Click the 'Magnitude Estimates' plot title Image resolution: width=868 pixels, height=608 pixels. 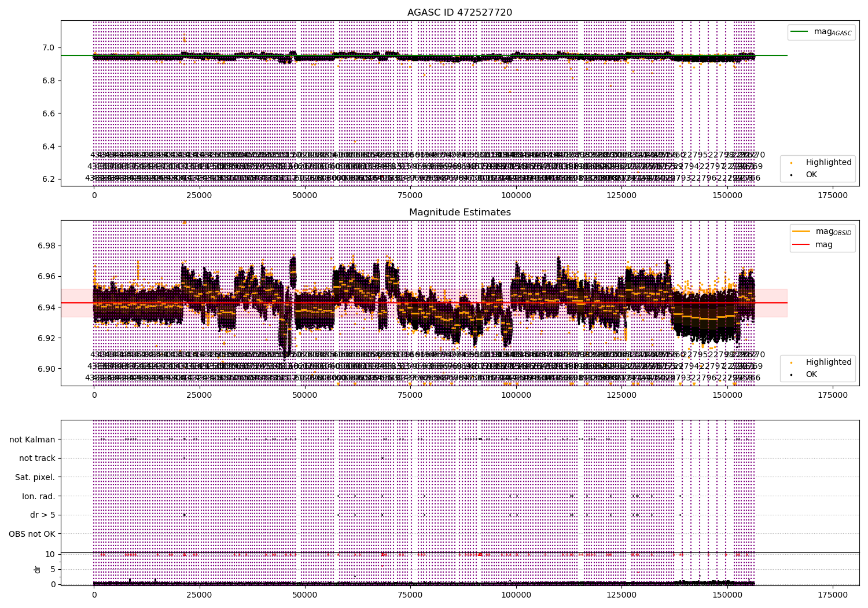pos(459,213)
